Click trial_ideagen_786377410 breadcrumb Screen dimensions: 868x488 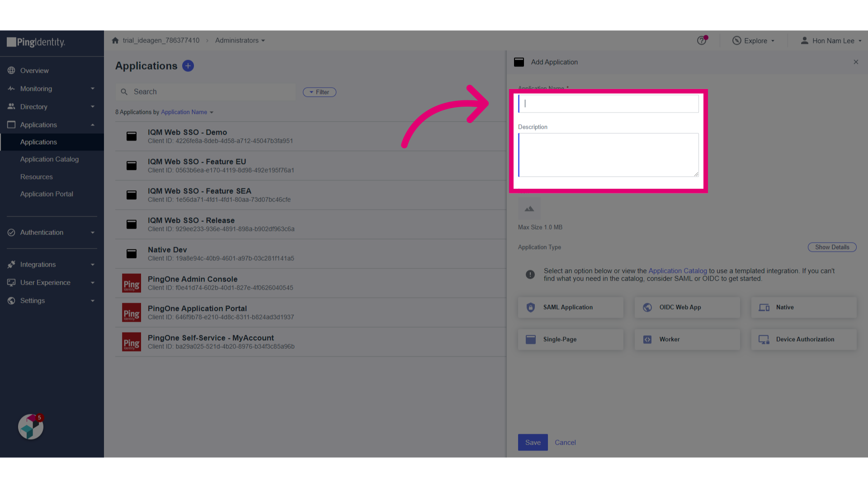click(161, 40)
